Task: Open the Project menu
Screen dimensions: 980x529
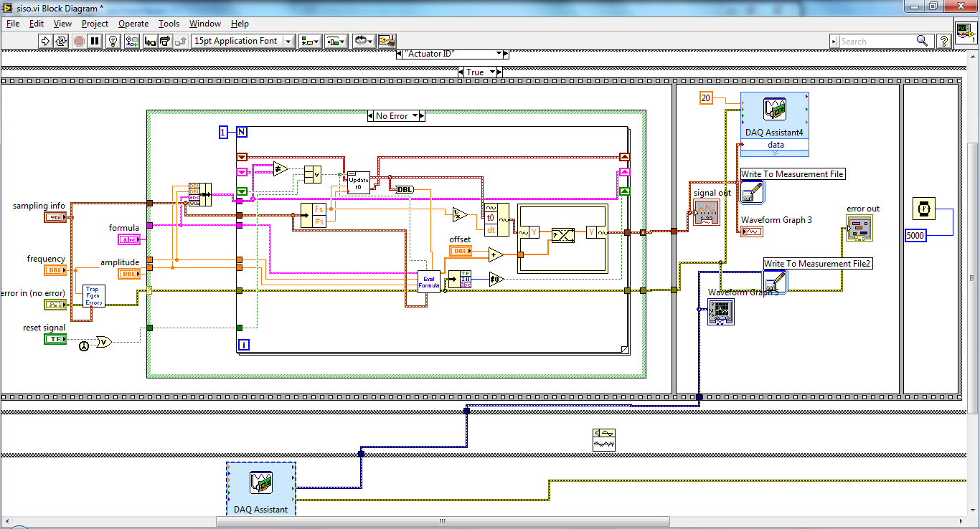Action: 95,24
